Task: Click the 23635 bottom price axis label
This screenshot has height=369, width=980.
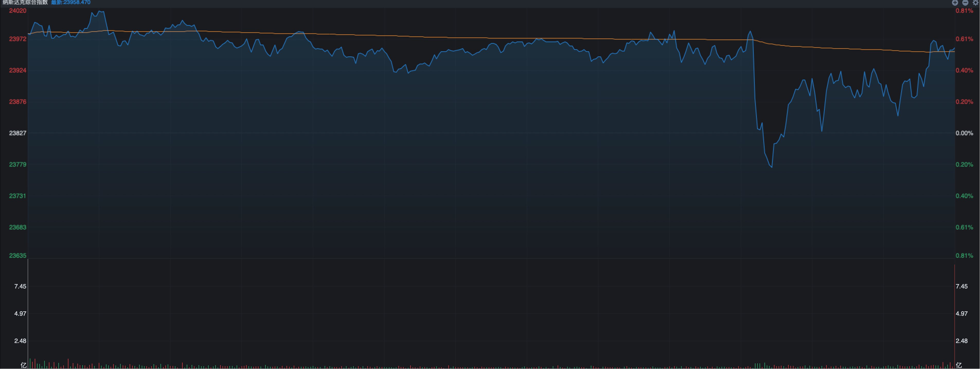Action: [x=18, y=256]
